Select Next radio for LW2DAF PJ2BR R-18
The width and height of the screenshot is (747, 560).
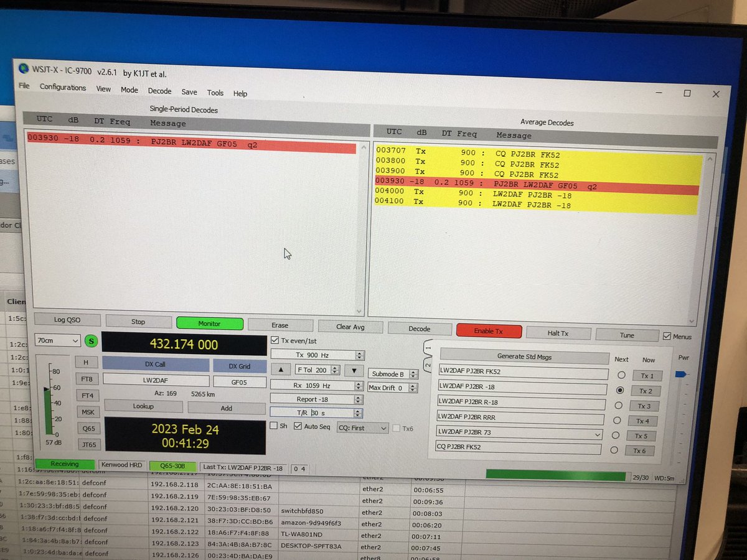[x=618, y=405]
